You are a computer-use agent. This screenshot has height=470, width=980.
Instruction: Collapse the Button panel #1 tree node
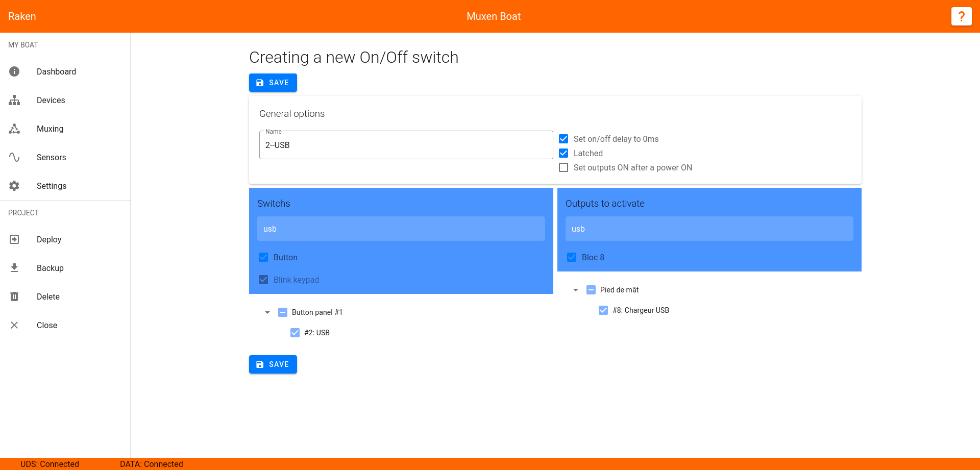(267, 312)
